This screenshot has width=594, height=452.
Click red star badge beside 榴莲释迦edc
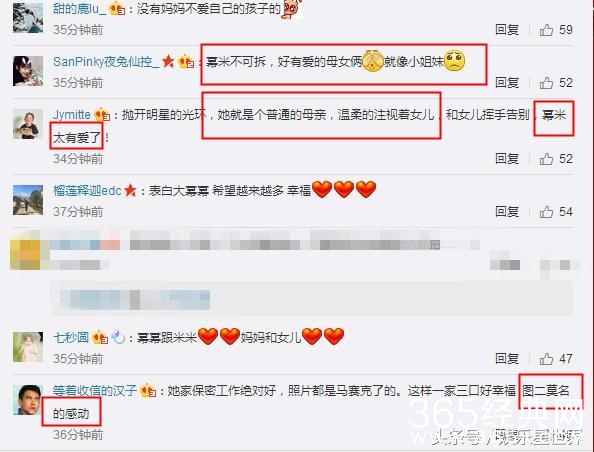pos(130,190)
